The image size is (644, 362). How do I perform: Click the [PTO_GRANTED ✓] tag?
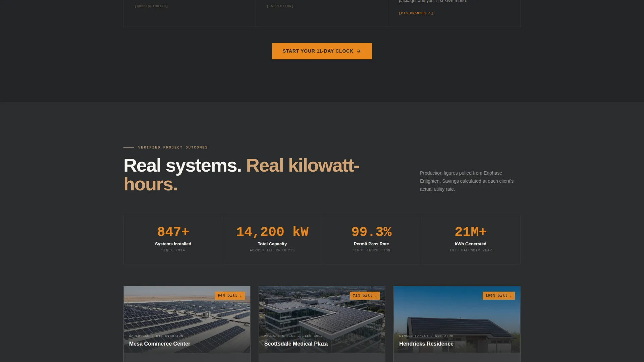[x=416, y=13]
